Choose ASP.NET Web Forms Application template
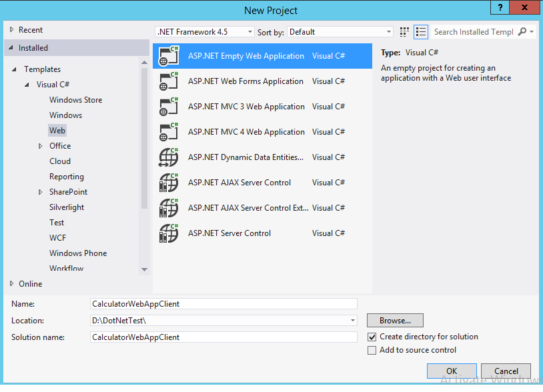 click(x=245, y=81)
